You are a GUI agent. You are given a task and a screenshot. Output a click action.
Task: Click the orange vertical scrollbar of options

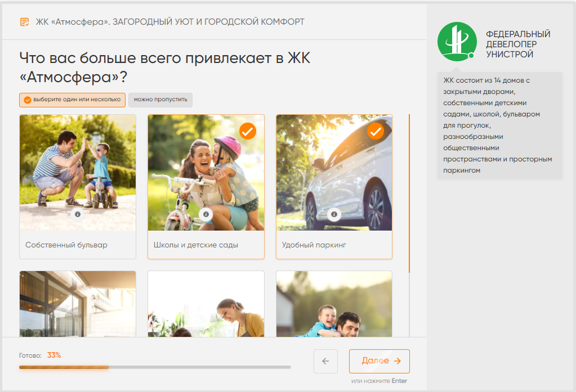tap(409, 193)
